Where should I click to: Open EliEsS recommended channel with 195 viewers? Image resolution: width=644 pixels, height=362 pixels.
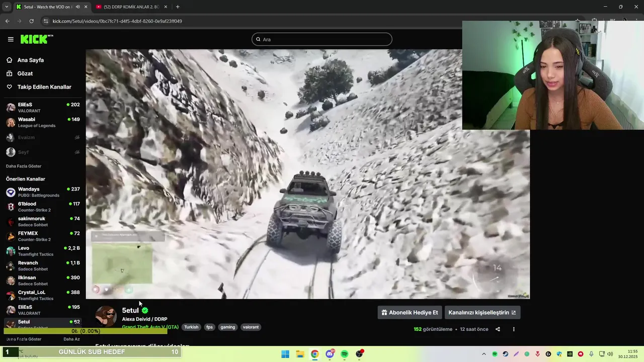pyautogui.click(x=43, y=310)
